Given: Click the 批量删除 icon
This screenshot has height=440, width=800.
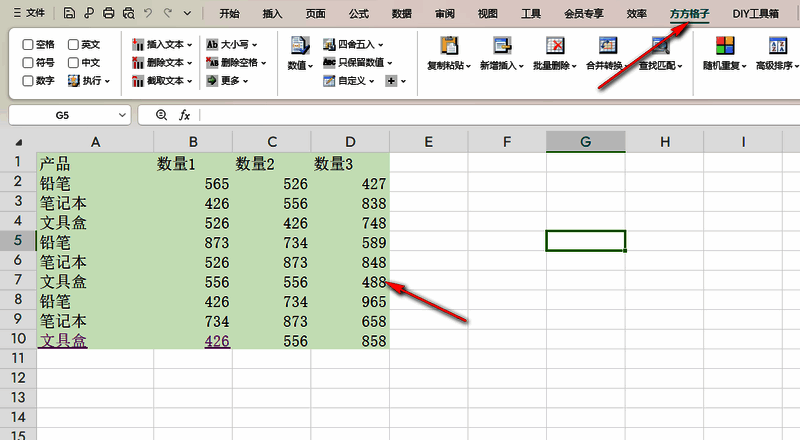Looking at the screenshot, I should (x=555, y=45).
